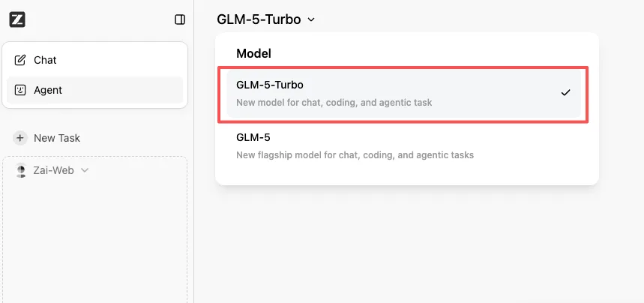Select the GLM-5-Turbo model option
Screen dimensions: 644x303
[x=403, y=94]
